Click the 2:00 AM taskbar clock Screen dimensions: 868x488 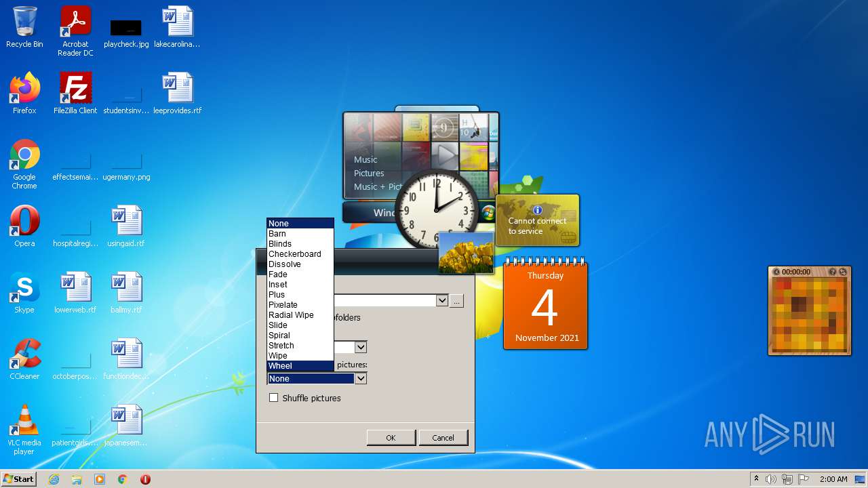point(833,479)
